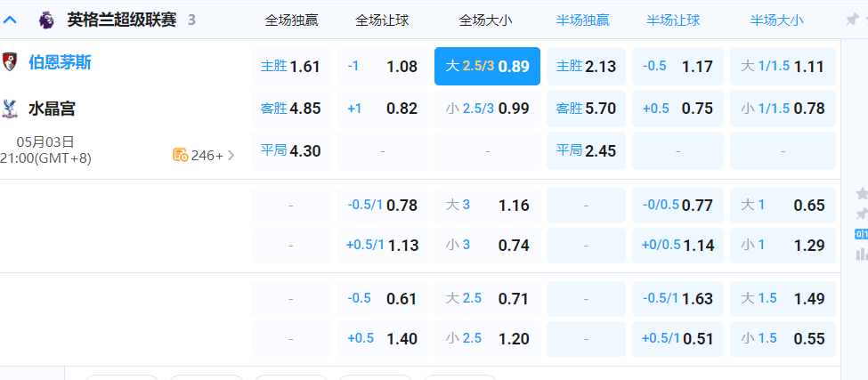The height and width of the screenshot is (380, 868).
Task: Select the 全场独赢 column header
Action: (291, 21)
